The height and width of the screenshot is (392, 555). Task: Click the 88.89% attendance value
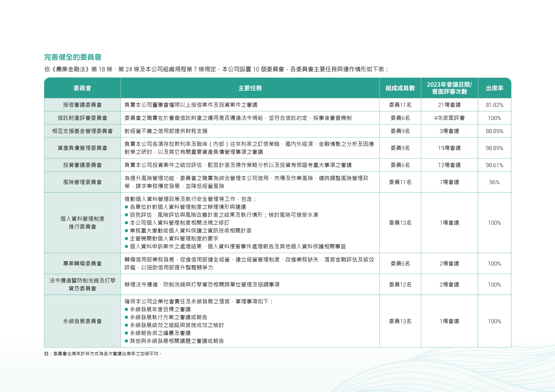tap(495, 131)
